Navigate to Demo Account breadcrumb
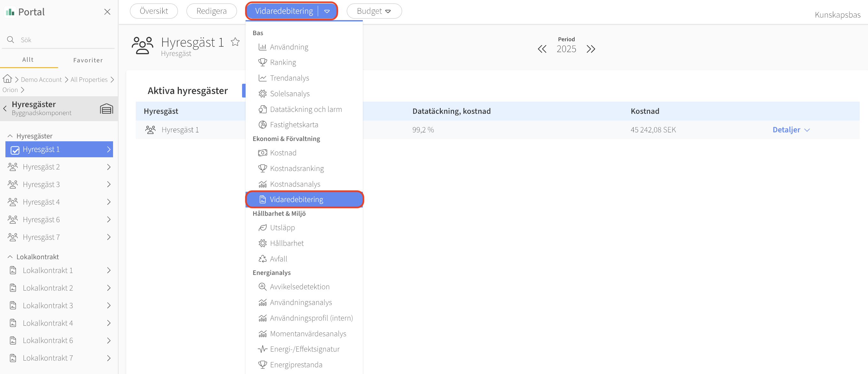 tap(41, 80)
